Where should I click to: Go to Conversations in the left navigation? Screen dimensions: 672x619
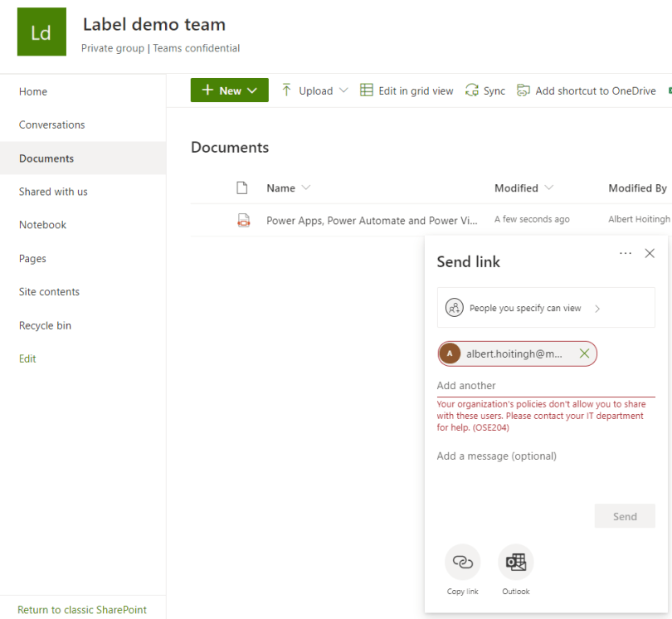tap(52, 124)
